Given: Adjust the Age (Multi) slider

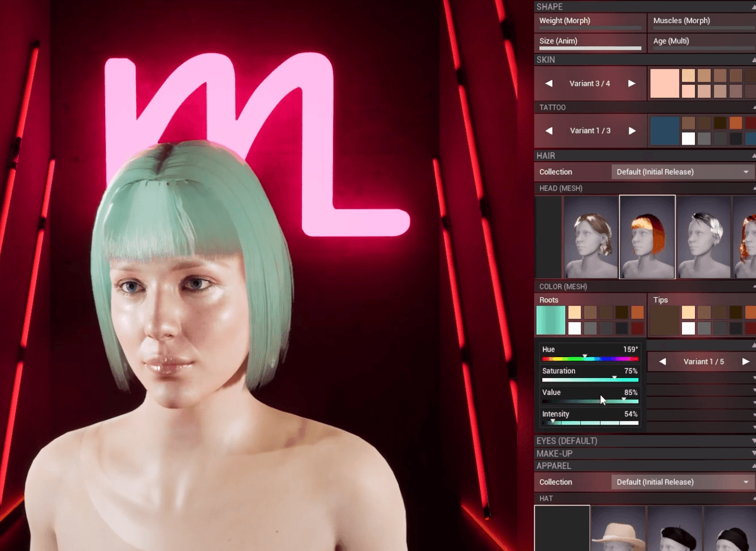Looking at the screenshot, I should pos(704,48).
